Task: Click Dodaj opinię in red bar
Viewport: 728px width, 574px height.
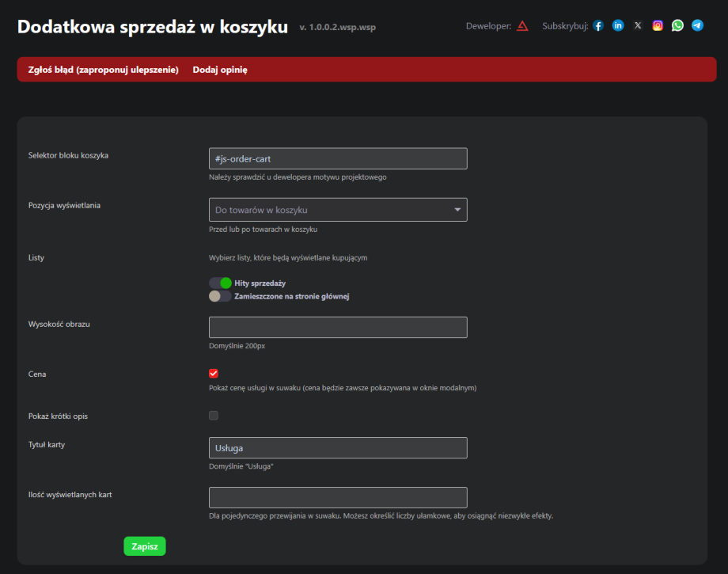Action: [x=220, y=70]
